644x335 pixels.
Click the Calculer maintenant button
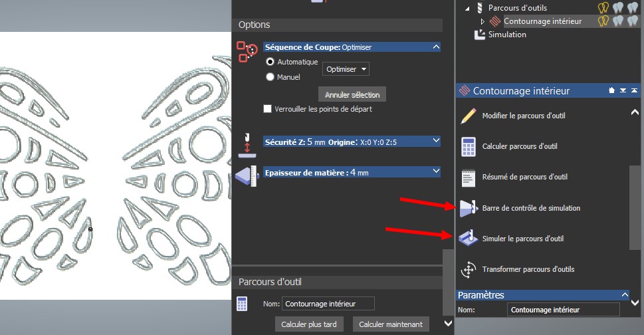(x=391, y=324)
